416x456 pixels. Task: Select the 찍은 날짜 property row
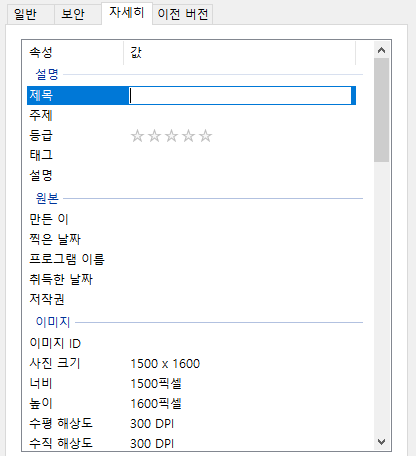click(x=192, y=239)
